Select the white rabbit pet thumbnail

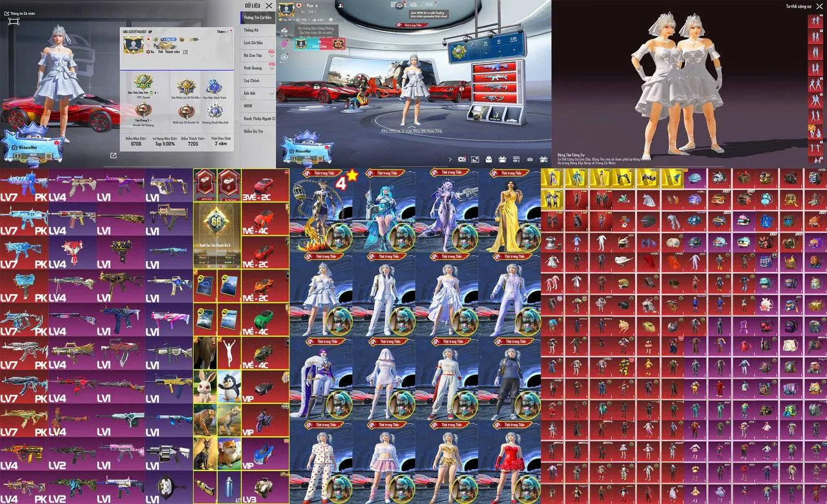[x=204, y=386]
